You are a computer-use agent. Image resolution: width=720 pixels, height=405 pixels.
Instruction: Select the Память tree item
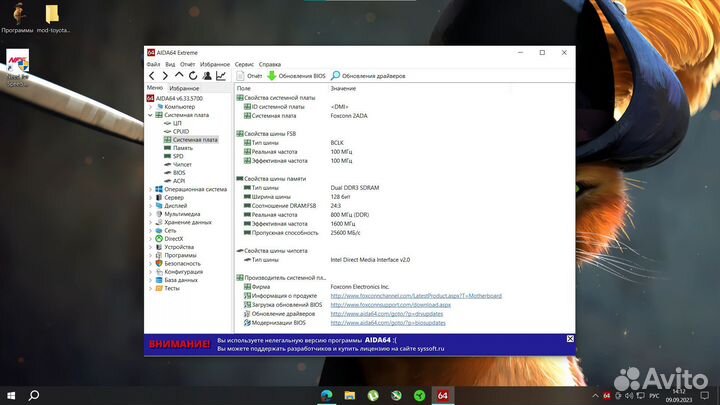point(178,148)
